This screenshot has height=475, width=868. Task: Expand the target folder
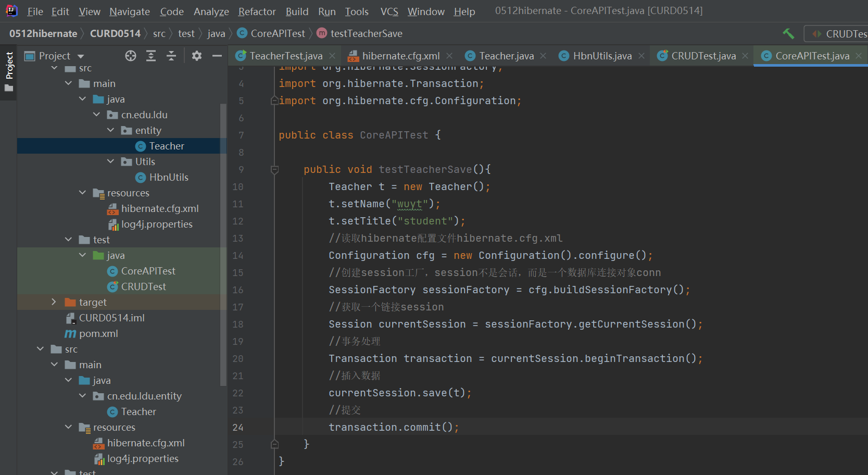(54, 302)
